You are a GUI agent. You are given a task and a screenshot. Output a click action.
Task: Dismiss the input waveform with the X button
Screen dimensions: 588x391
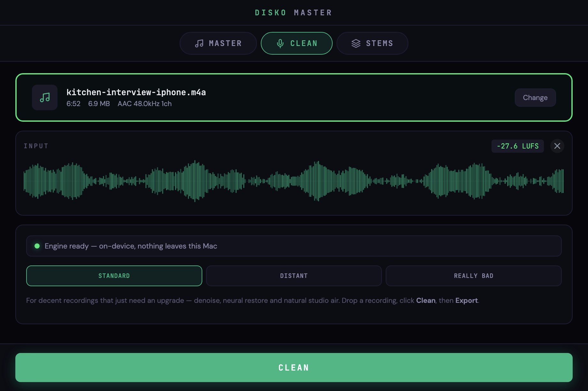(x=557, y=146)
